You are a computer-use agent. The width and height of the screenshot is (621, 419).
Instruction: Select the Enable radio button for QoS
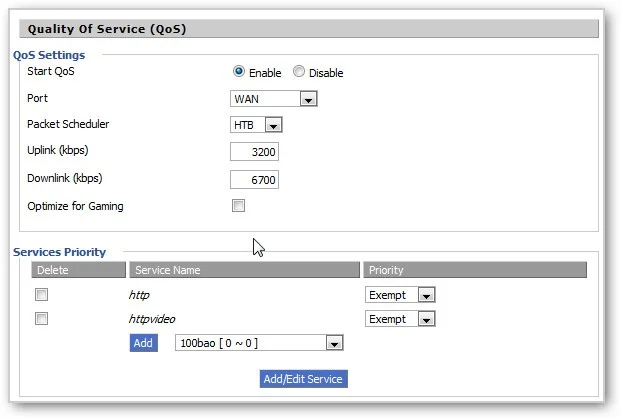239,72
